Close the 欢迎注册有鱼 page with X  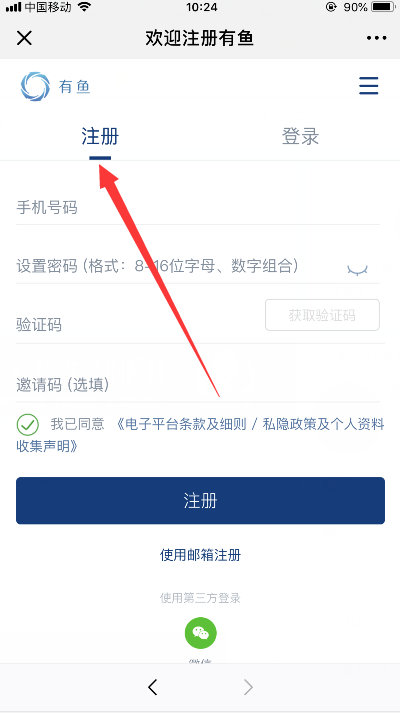(x=24, y=38)
